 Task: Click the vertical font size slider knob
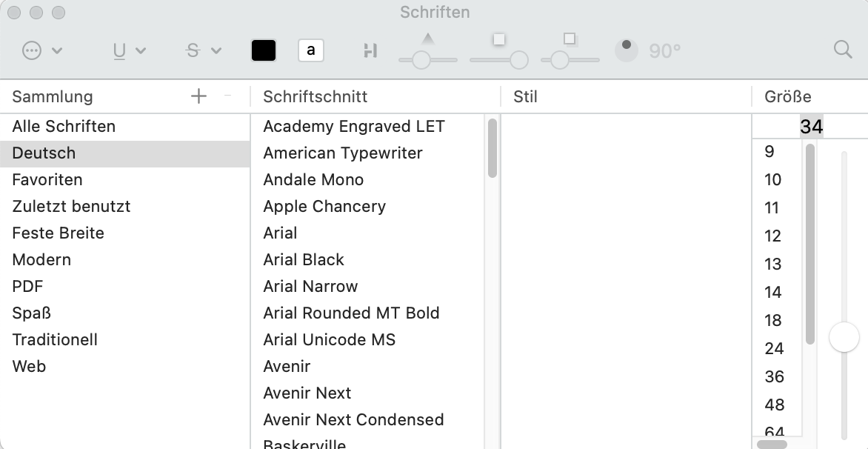844,337
